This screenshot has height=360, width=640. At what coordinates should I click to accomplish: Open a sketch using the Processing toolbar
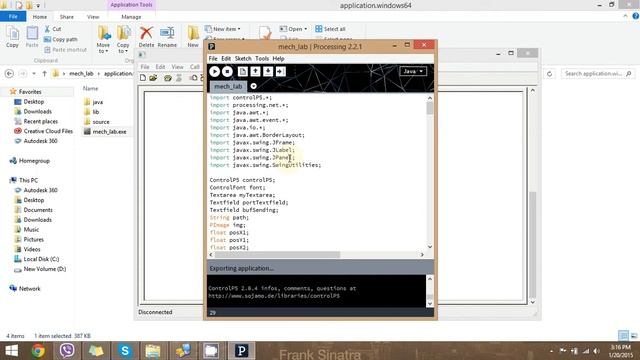[x=255, y=71]
